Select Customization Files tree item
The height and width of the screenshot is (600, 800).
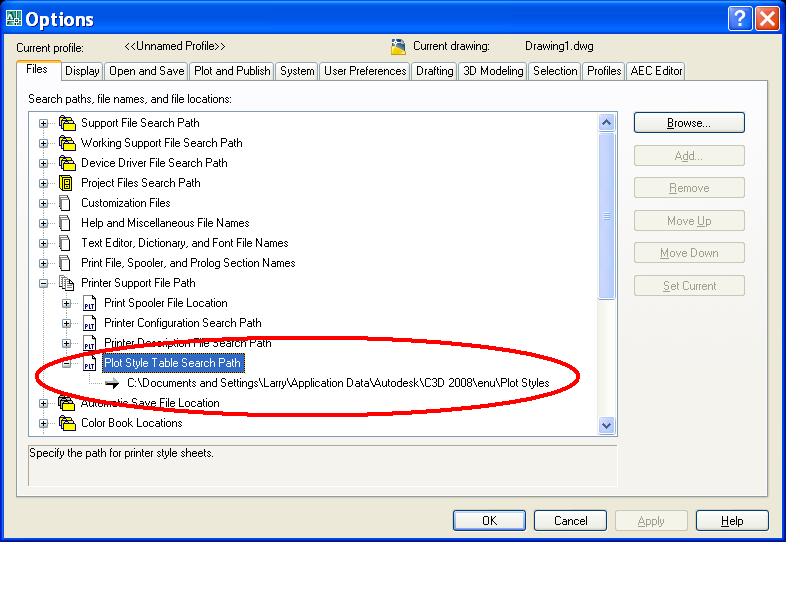[x=126, y=203]
